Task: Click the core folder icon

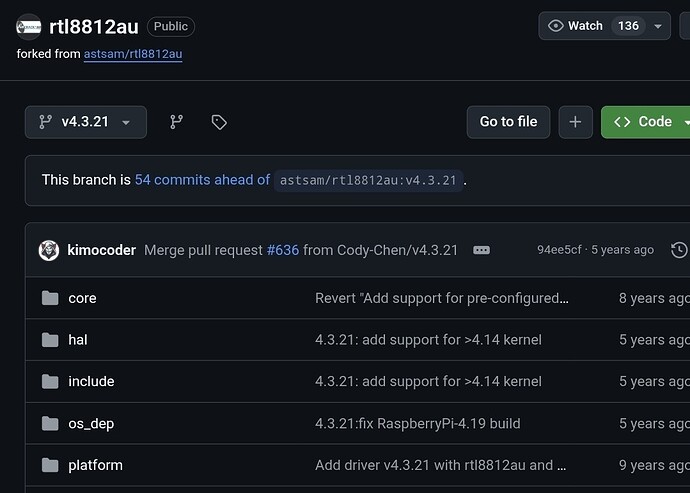Action: pos(50,298)
